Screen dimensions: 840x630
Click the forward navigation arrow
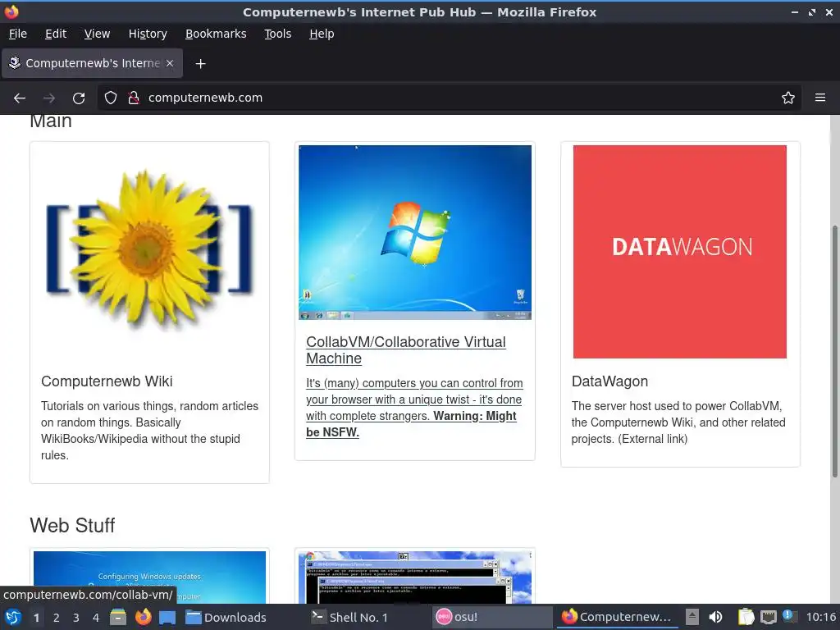(x=49, y=98)
